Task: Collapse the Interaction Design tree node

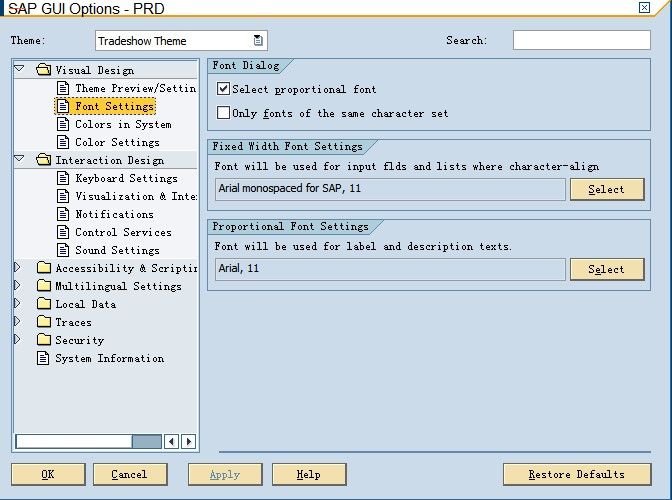Action: pos(19,159)
